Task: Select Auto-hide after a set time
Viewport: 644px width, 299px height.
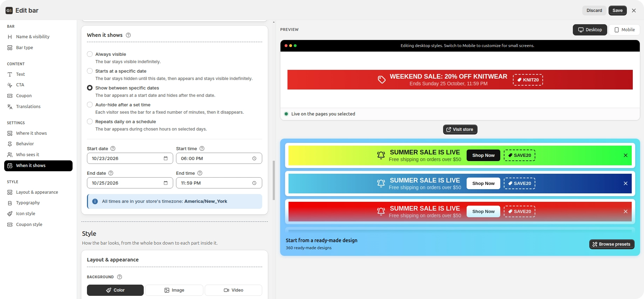Action: [90, 105]
